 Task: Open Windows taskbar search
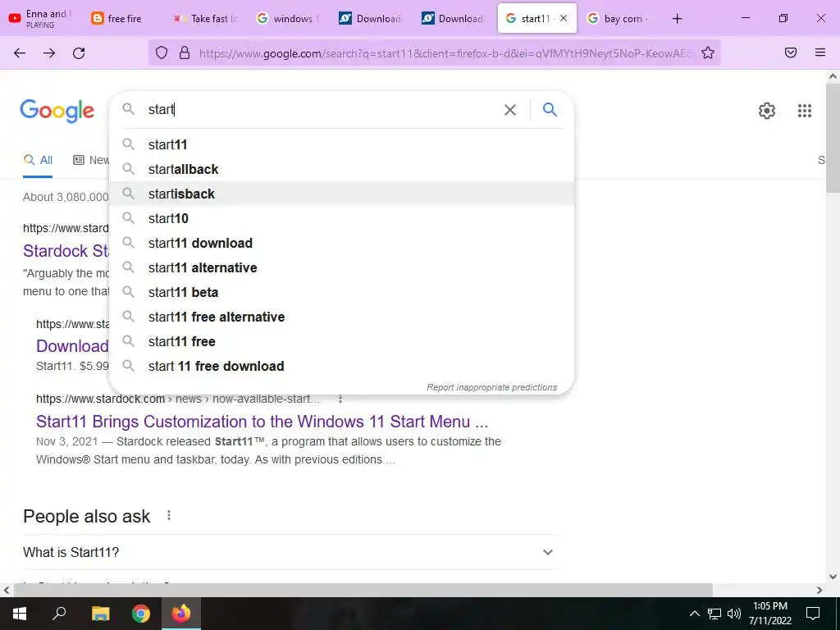(59, 614)
